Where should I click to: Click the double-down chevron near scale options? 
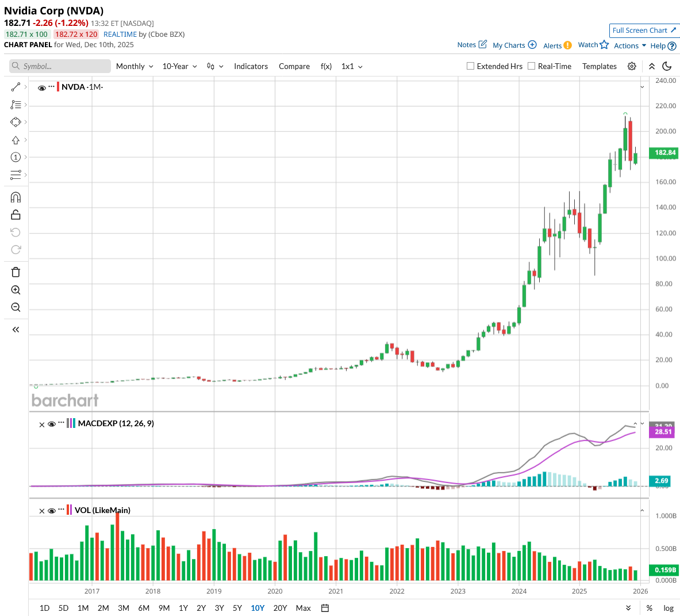click(628, 608)
